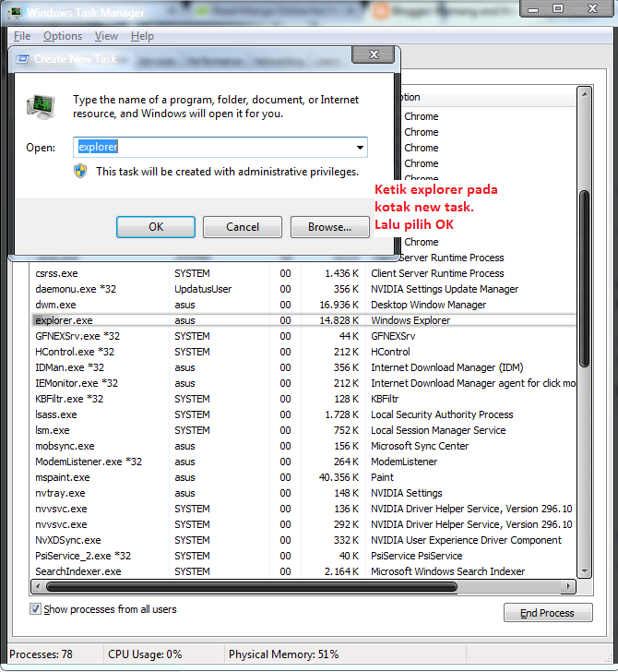Open the Help menu
This screenshot has height=672, width=618.
142,36
